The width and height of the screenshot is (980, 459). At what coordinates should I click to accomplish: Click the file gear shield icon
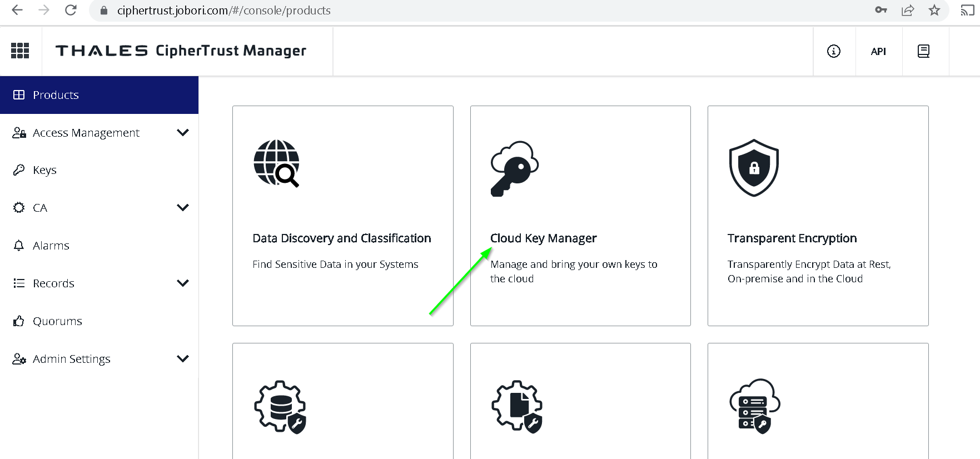click(518, 407)
